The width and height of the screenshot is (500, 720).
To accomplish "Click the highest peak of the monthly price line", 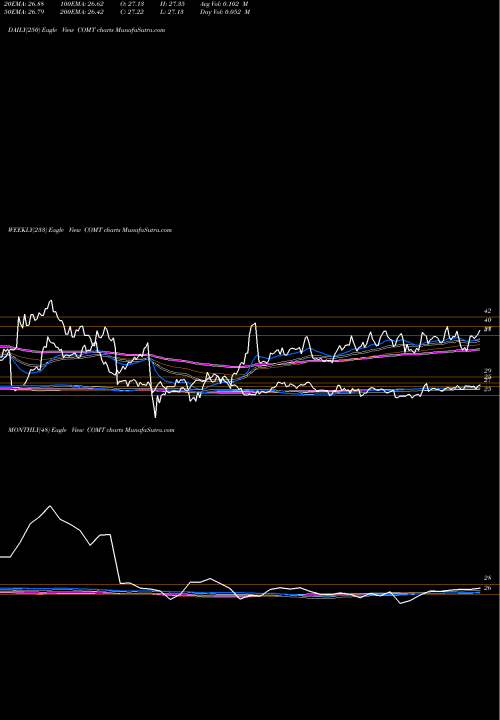I will tap(50, 506).
